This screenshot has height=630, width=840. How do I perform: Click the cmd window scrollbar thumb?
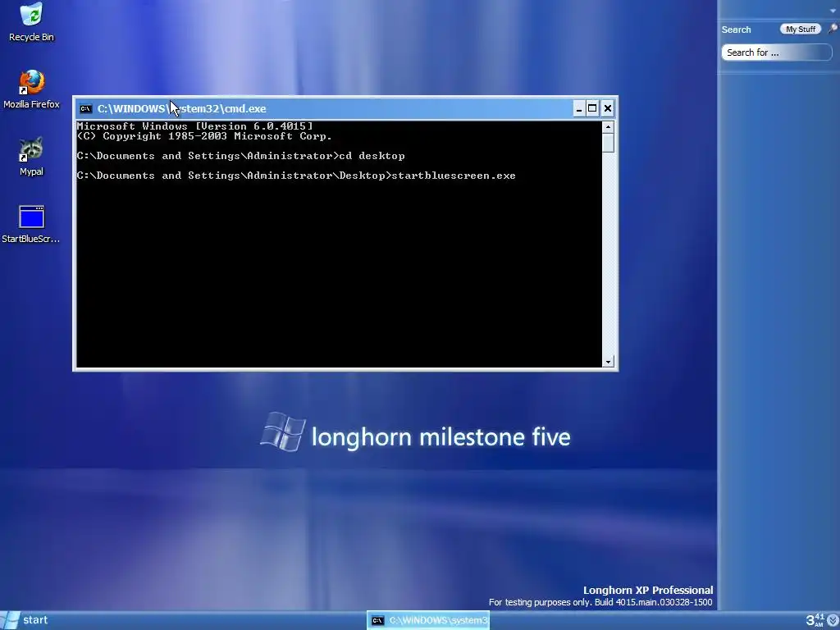pyautogui.click(x=608, y=143)
